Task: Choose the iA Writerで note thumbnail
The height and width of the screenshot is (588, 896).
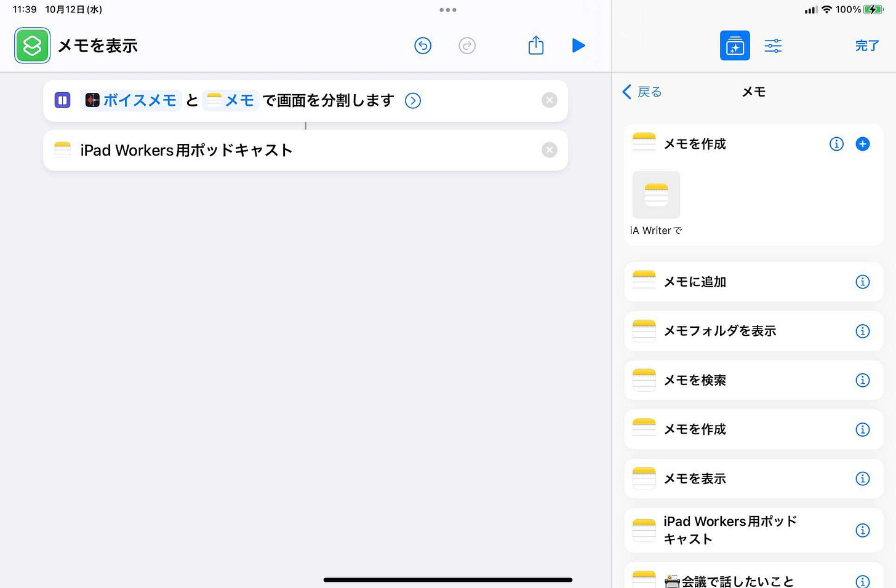Action: [656, 195]
